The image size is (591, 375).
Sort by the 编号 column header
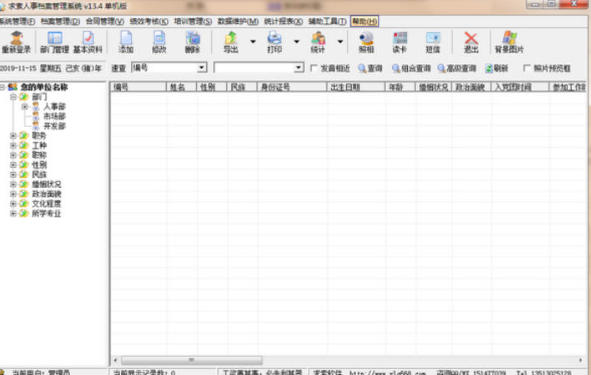pos(138,87)
